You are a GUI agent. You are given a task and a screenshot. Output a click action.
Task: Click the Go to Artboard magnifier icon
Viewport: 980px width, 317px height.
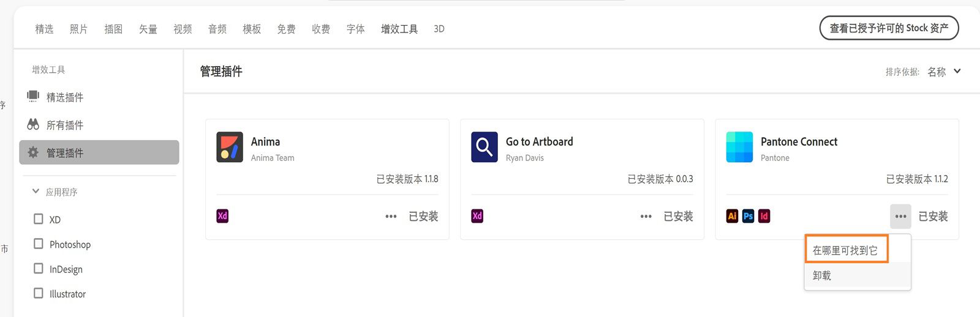484,147
